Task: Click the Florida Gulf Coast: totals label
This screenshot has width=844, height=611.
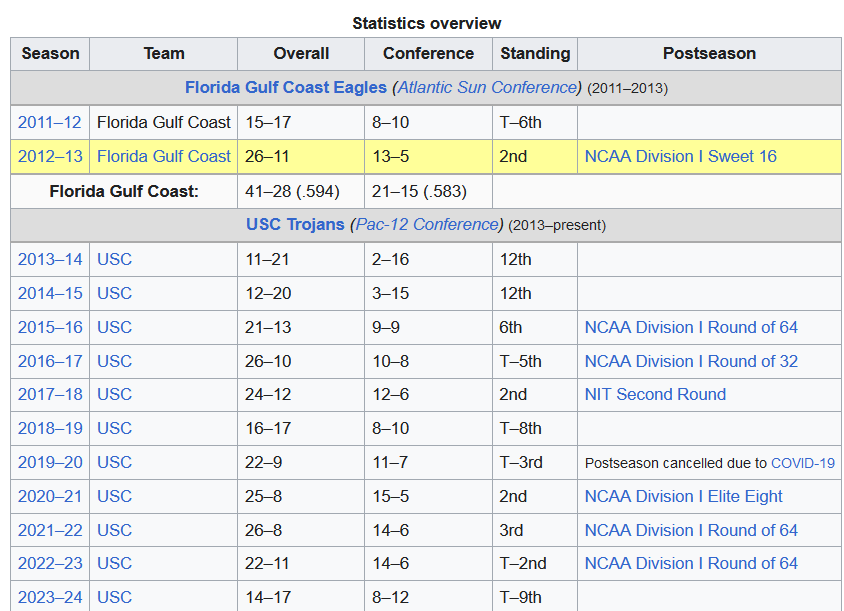Action: [124, 191]
